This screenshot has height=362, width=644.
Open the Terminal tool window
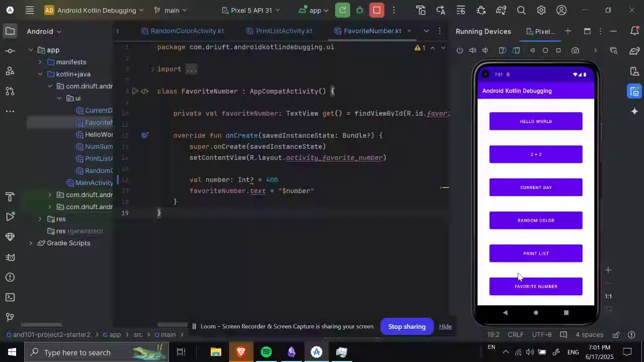coord(10,297)
